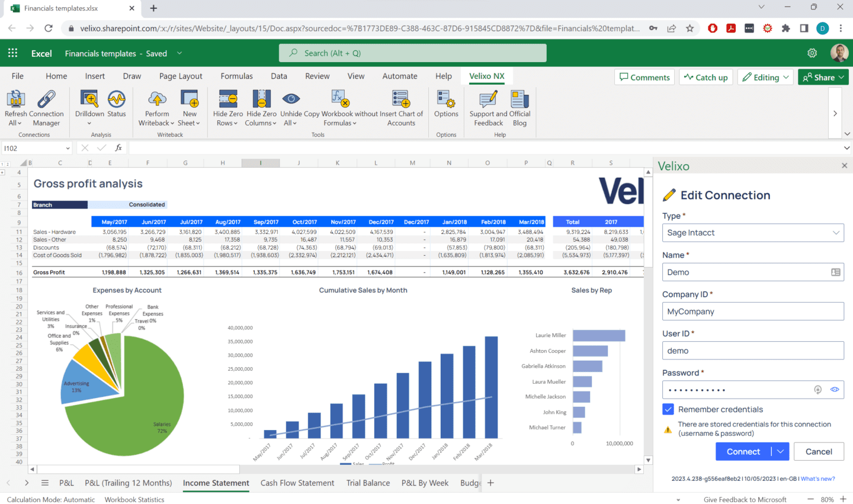
Task: Reveal stored password with the key icon
Action: (817, 390)
